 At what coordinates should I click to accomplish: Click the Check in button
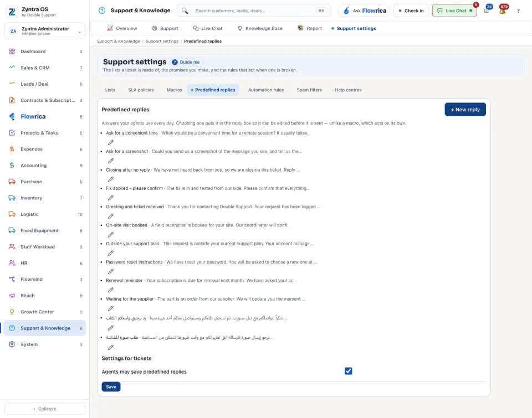click(x=411, y=11)
